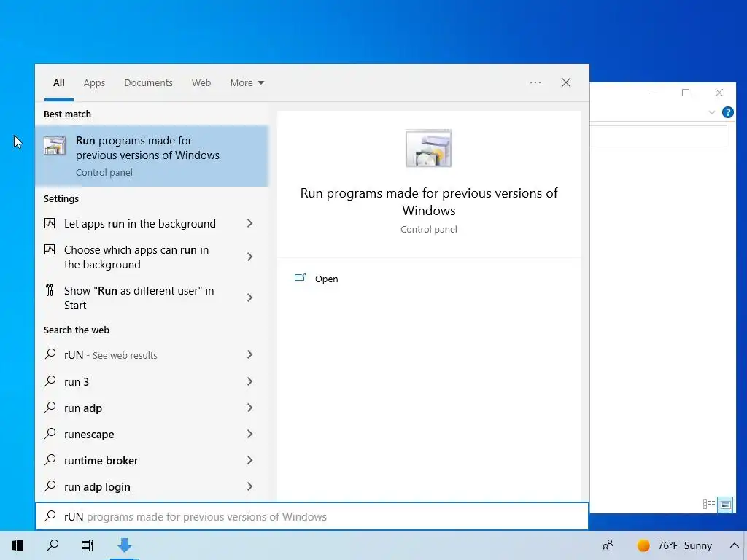Select best match Run programs result
Viewport: 747px width, 560px height.
pos(152,156)
